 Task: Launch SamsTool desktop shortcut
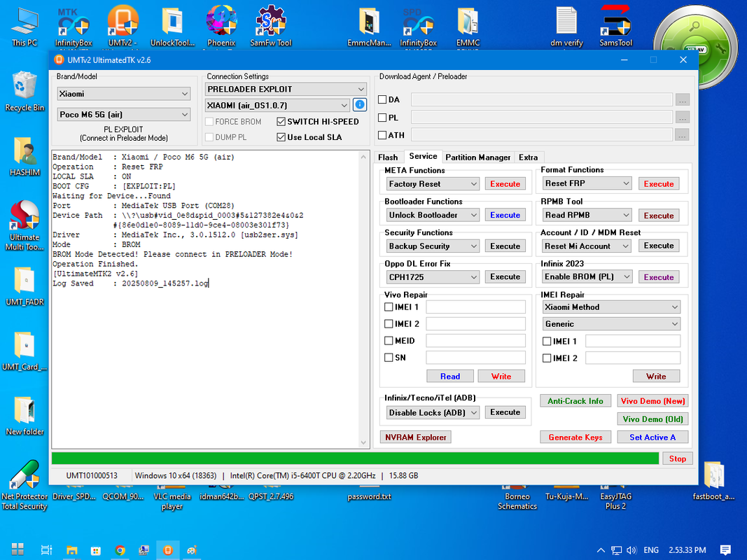tap(615, 26)
